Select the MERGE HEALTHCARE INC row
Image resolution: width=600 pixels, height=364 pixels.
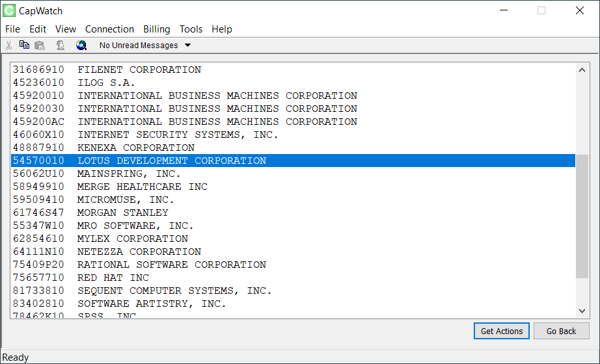293,187
